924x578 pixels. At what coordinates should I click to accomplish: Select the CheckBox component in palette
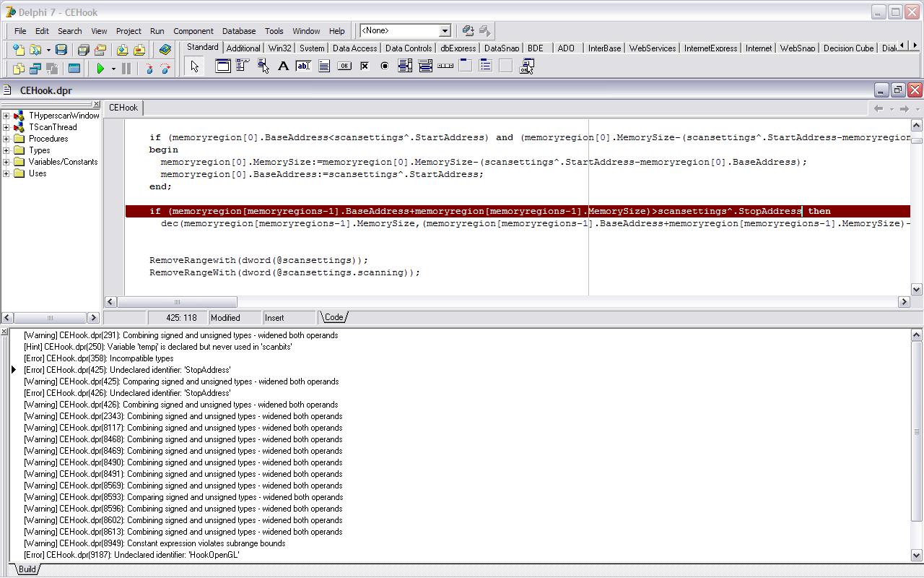pyautogui.click(x=365, y=66)
